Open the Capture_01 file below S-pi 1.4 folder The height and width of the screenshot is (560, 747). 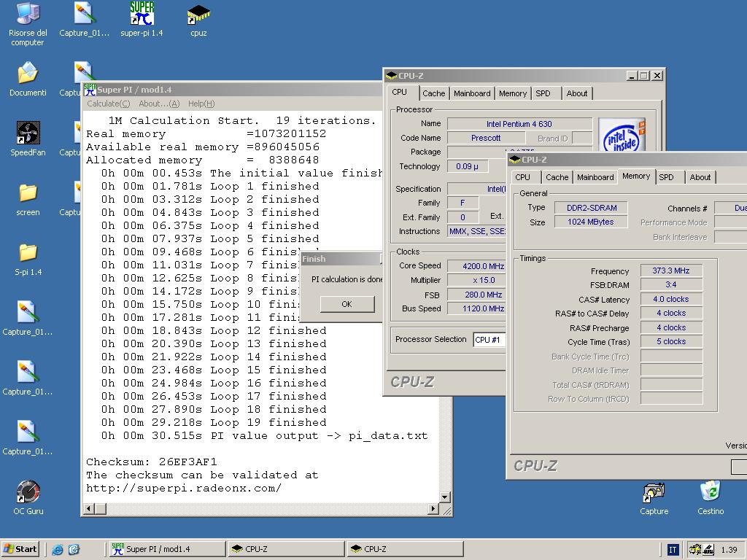point(28,319)
